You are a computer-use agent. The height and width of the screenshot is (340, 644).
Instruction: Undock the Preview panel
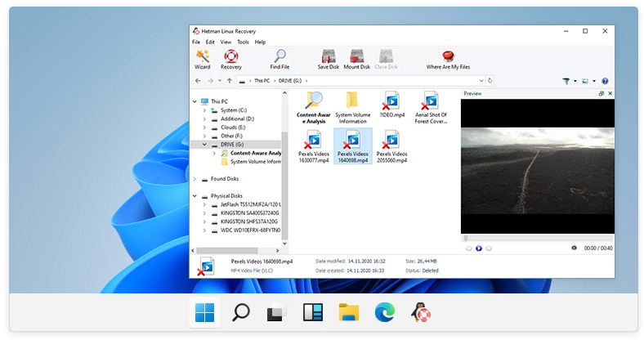(602, 94)
